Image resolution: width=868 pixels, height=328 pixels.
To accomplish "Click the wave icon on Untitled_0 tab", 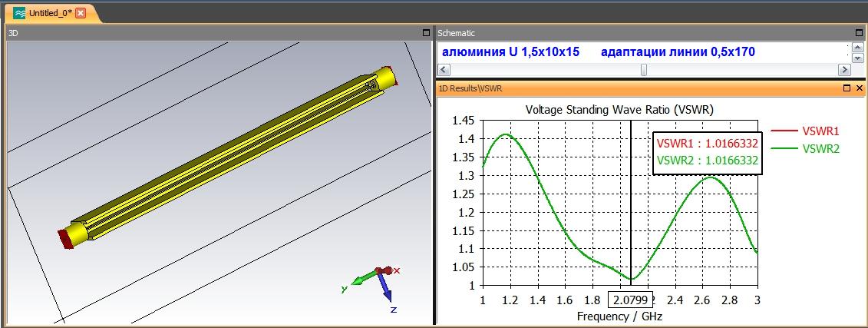I will (x=19, y=13).
